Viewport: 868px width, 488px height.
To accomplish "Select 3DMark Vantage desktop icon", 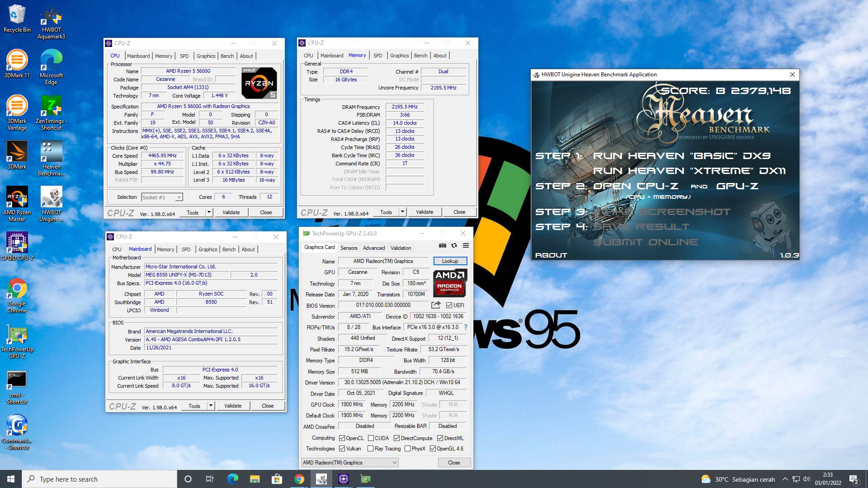I will pyautogui.click(x=17, y=113).
